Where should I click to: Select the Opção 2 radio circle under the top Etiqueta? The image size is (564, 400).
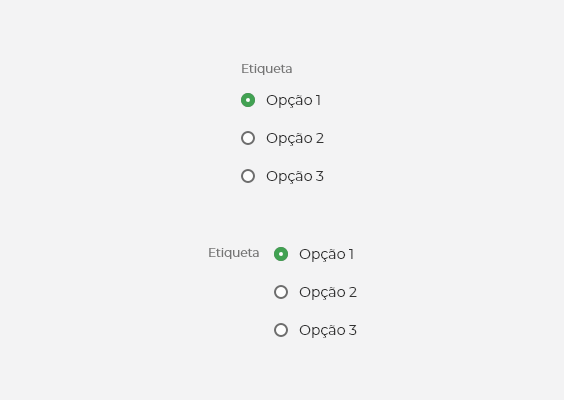[x=248, y=138]
